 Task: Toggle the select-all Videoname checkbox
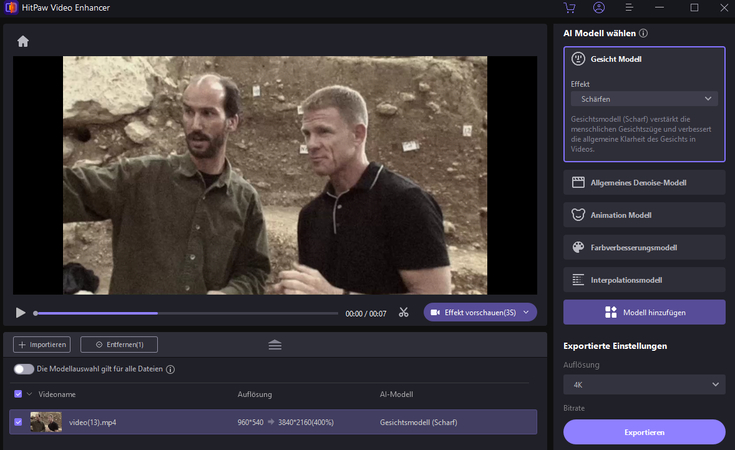18,394
